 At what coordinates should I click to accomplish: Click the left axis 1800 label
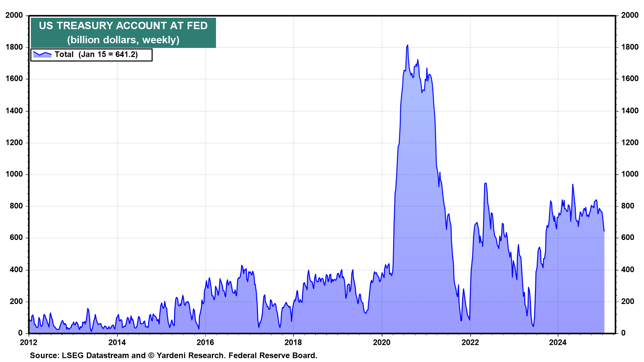(14, 47)
